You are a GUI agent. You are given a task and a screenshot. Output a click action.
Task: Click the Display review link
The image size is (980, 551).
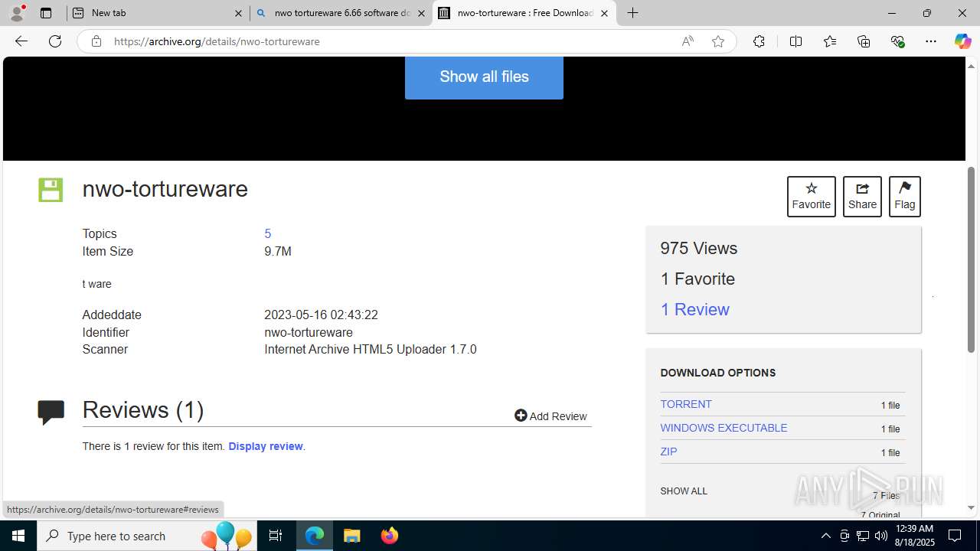point(266,446)
